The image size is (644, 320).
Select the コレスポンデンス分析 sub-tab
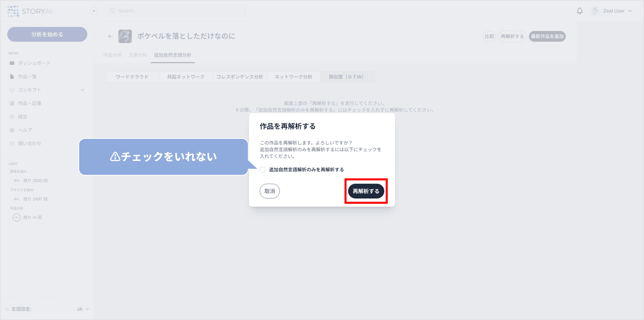pos(239,77)
